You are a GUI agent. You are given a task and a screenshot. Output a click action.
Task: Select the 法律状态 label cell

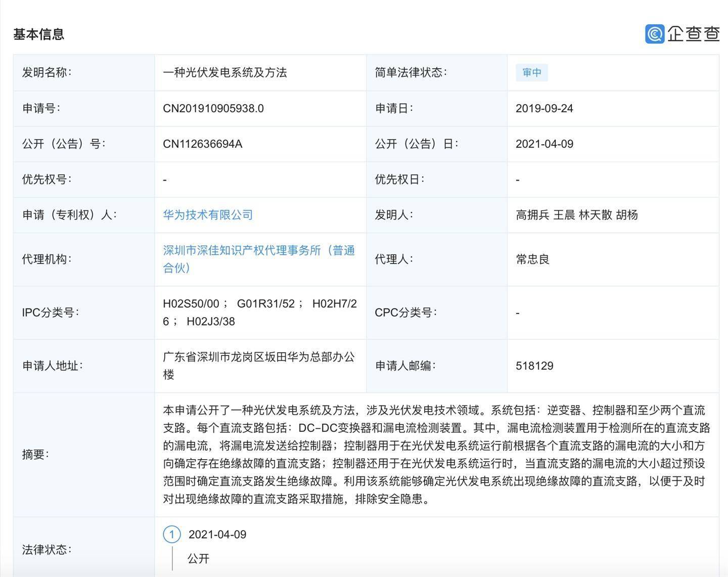[84, 547]
